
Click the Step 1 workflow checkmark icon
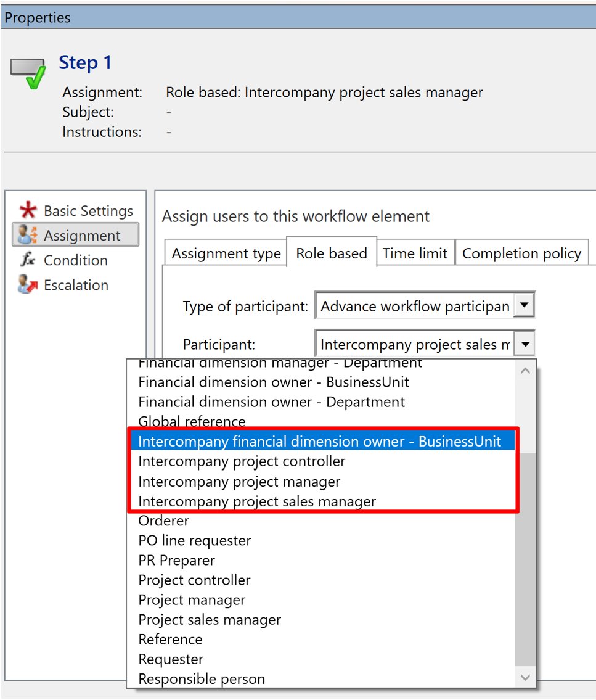(x=28, y=74)
